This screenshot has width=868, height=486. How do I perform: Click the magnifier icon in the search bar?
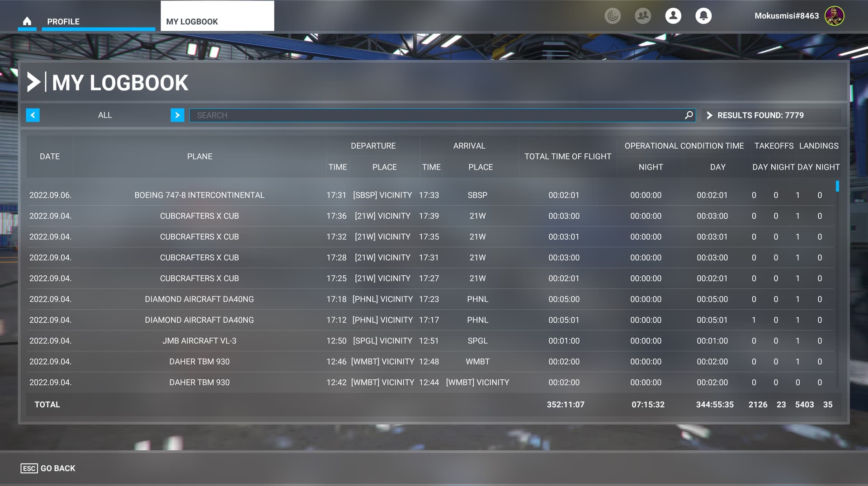(x=689, y=115)
